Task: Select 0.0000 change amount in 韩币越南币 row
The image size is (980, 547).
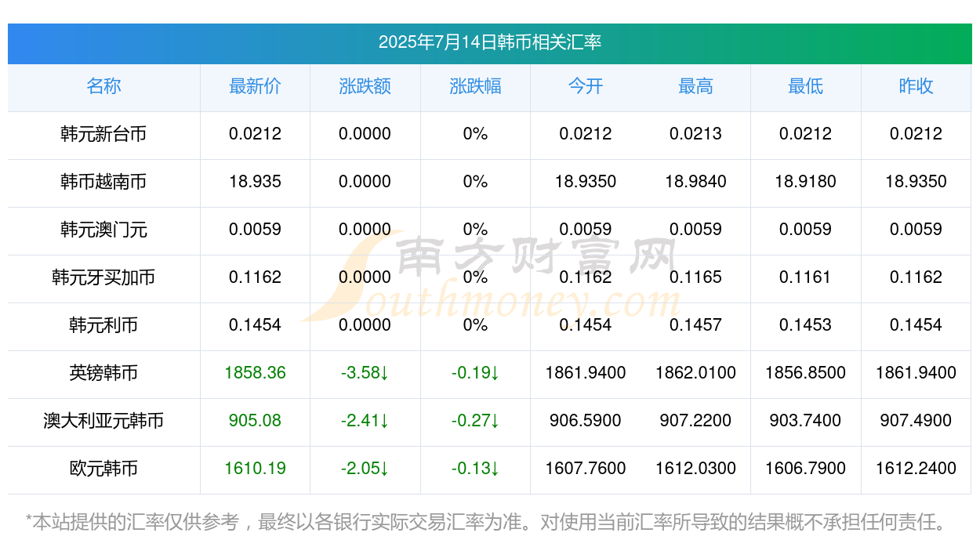Action: 365,182
